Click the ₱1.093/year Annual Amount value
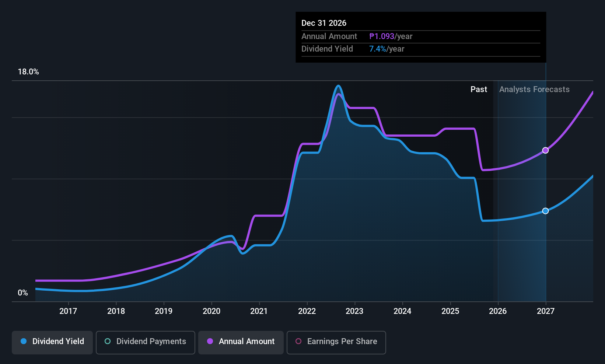This screenshot has height=364, width=605. (x=382, y=36)
